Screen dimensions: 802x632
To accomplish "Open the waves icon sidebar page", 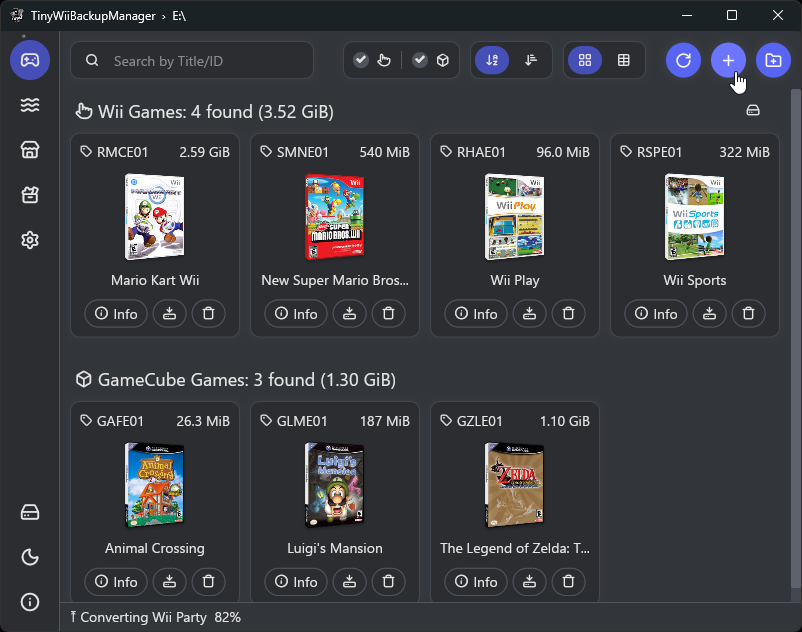I will pyautogui.click(x=30, y=105).
